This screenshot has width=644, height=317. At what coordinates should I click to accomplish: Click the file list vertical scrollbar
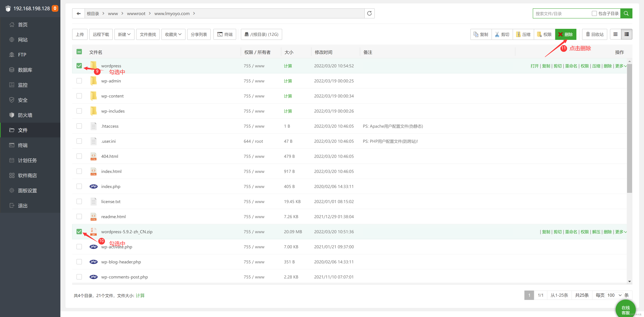point(629,128)
